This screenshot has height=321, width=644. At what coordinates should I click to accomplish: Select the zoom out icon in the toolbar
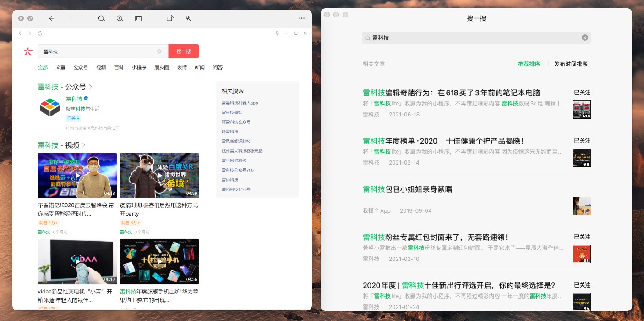pyautogui.click(x=101, y=18)
